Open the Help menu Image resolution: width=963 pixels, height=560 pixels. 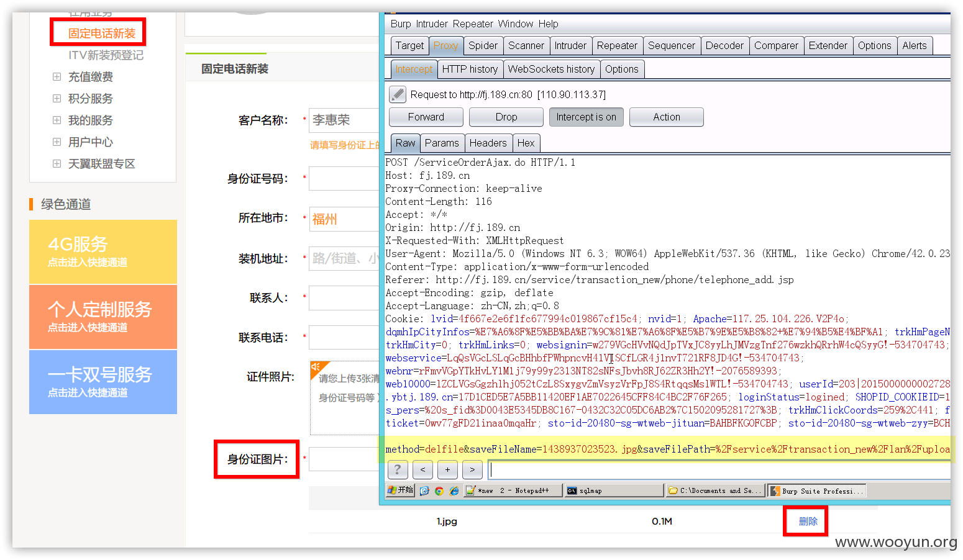tap(549, 24)
